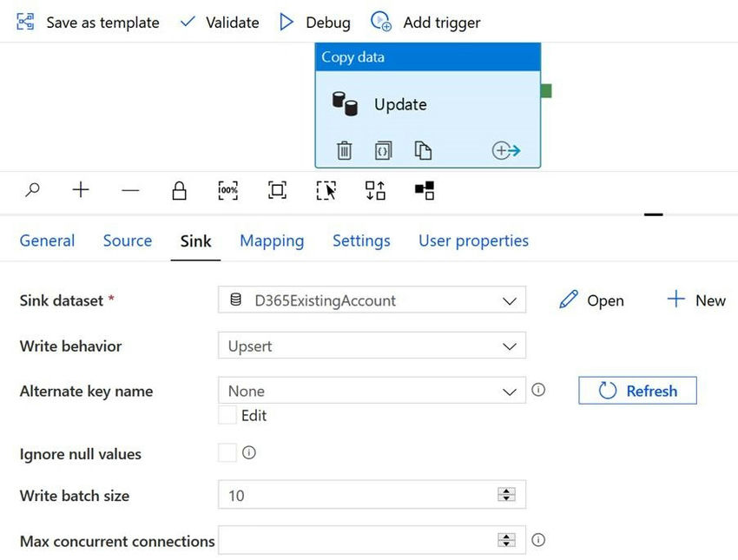738x560 pixels.
Task: Click the Write batch size stepper
Action: click(x=506, y=495)
